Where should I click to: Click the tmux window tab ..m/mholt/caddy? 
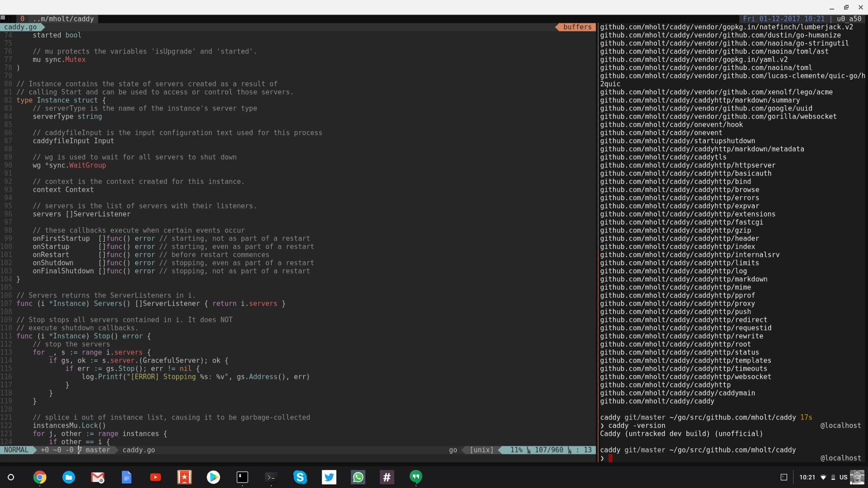(63, 19)
